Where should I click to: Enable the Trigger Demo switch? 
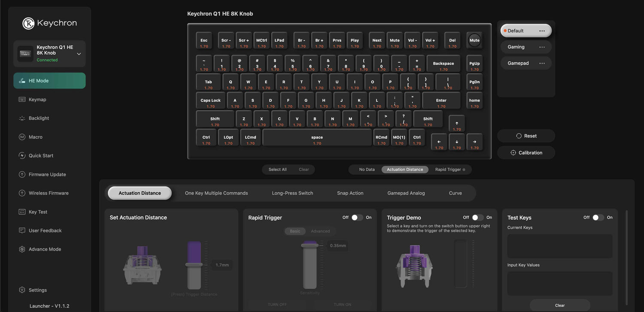point(477,218)
